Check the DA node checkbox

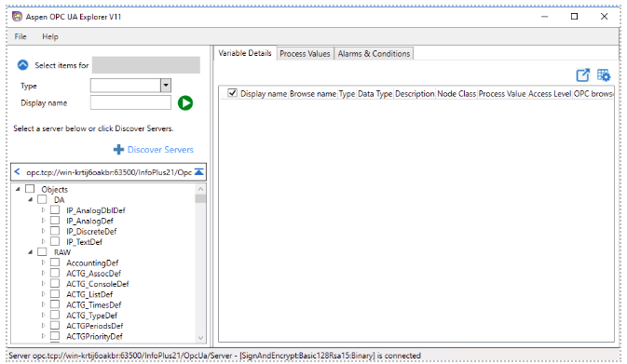pos(42,199)
